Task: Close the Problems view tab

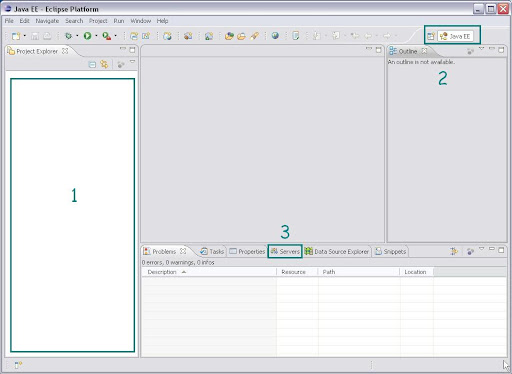Action: pos(183,251)
